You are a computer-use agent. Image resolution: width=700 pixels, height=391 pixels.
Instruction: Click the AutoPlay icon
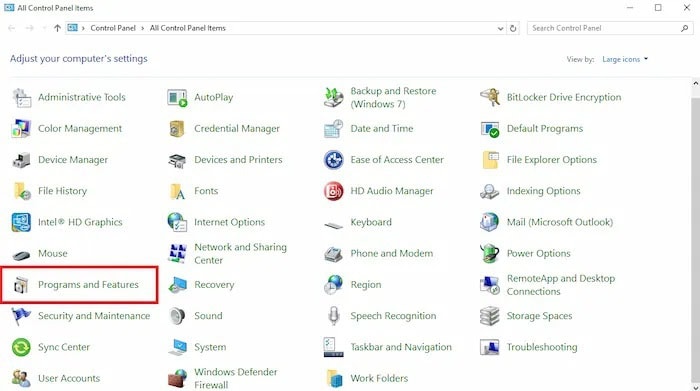(x=177, y=97)
